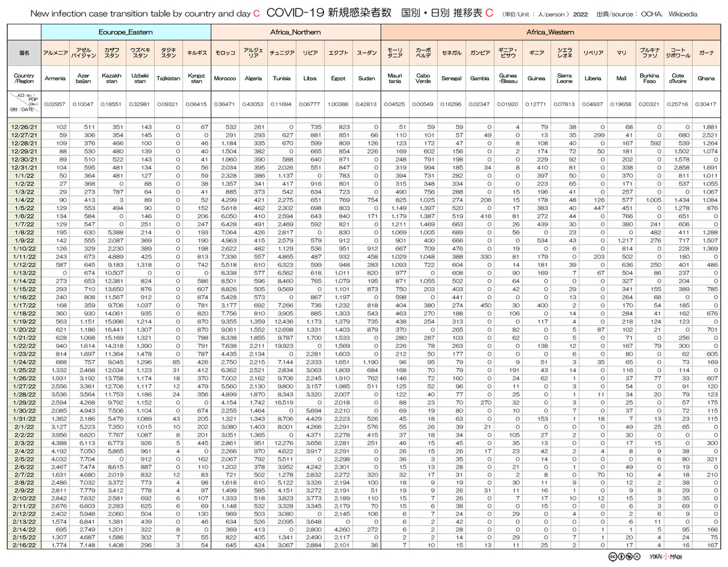
Task: Click the 'Sierra Leone' column header
Action: [564, 78]
